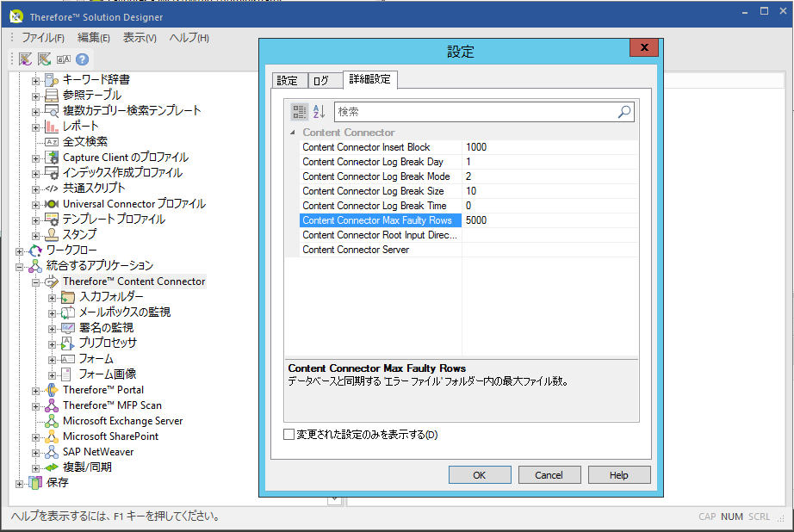Select the 詳細設定 tab
The height and width of the screenshot is (532, 794).
[x=370, y=79]
